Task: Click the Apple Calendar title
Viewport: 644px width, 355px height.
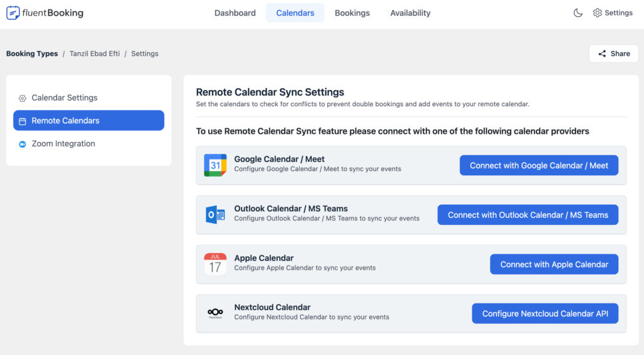Action: 264,258
